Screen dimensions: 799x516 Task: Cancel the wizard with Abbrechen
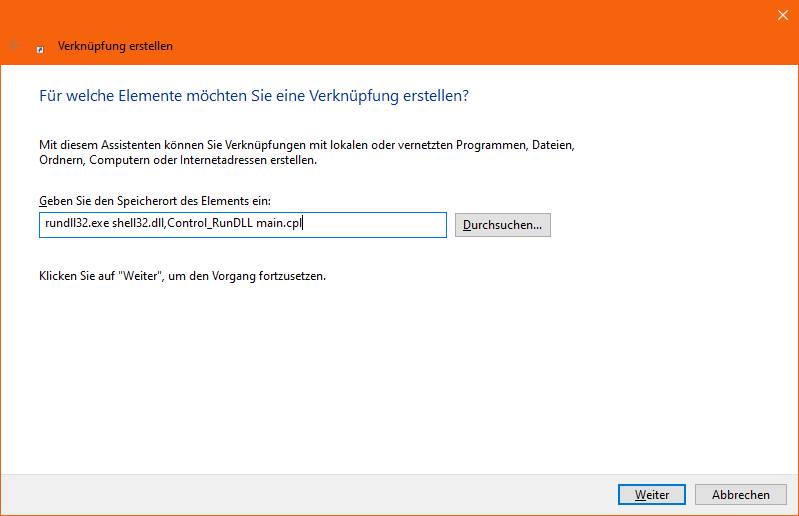pyautogui.click(x=740, y=494)
